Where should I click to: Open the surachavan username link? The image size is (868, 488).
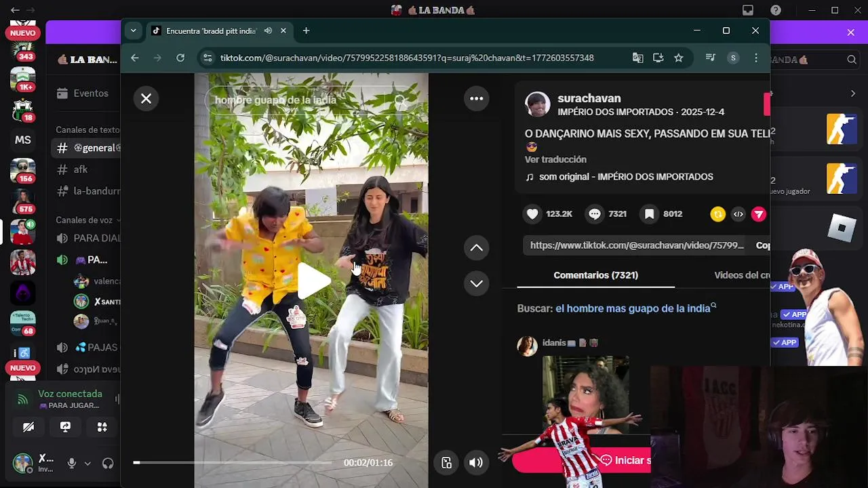click(x=589, y=98)
